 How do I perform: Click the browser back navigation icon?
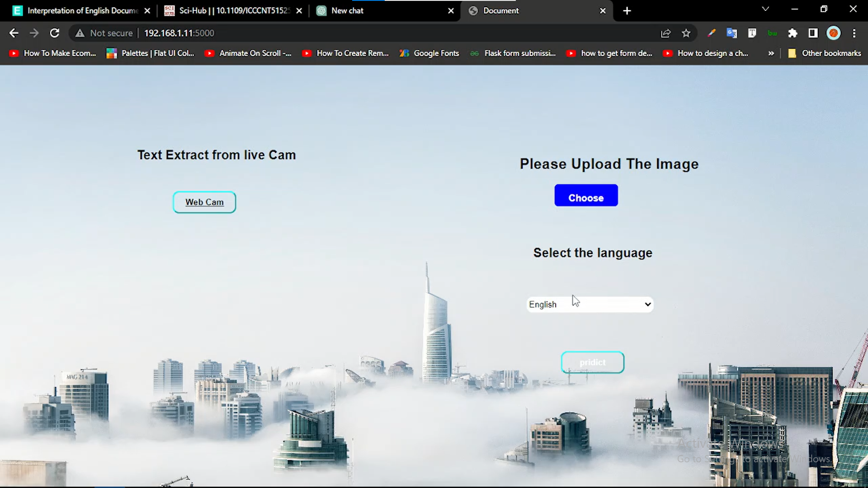[x=14, y=33]
